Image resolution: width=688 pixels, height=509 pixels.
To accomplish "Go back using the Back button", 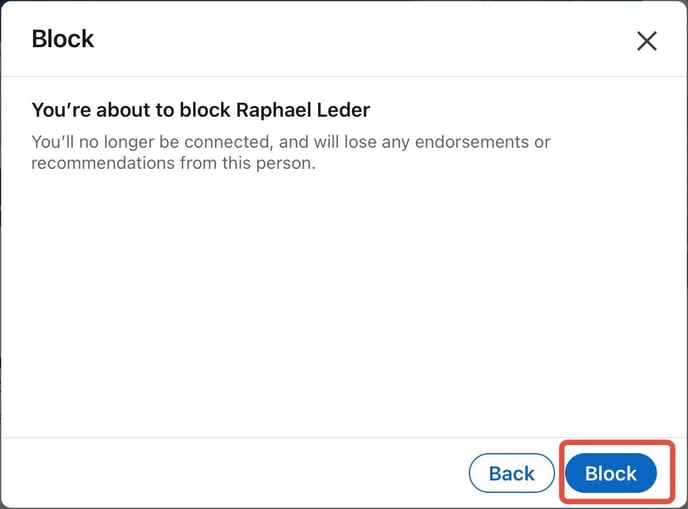I will pyautogui.click(x=511, y=473).
